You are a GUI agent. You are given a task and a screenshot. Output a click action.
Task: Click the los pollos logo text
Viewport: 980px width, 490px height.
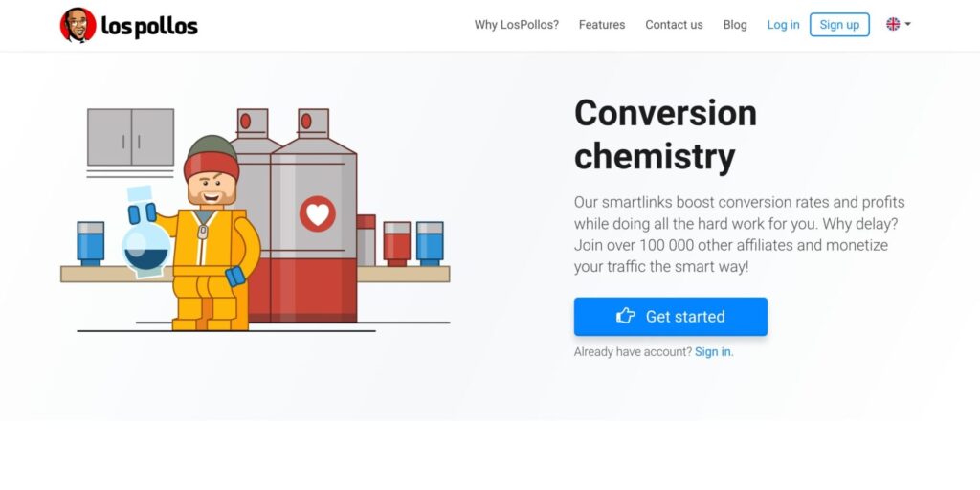pos(149,27)
